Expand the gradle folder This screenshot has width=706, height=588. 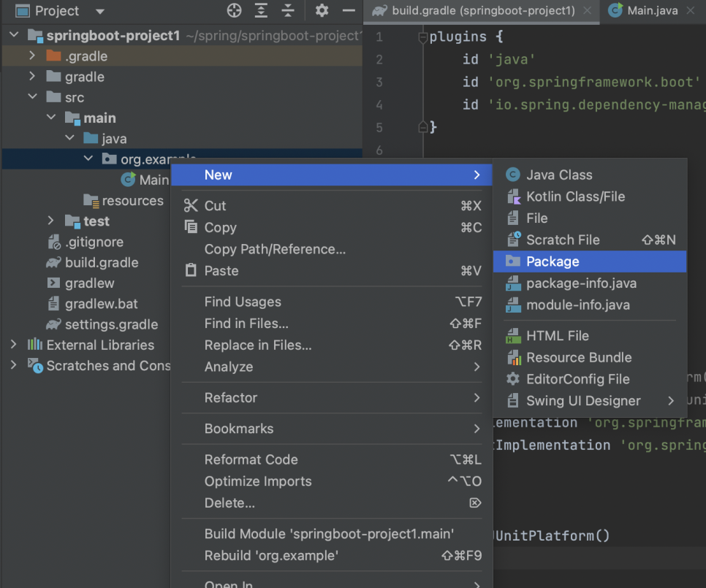pos(32,76)
